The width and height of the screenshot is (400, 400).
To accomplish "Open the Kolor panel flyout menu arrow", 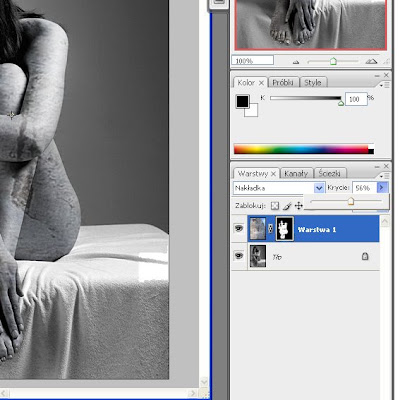I will pos(385,86).
